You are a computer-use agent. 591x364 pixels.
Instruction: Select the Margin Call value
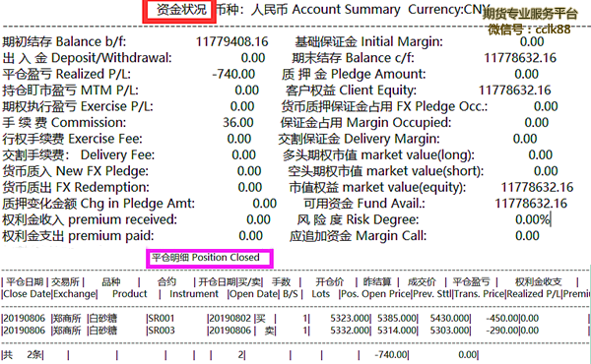click(527, 236)
